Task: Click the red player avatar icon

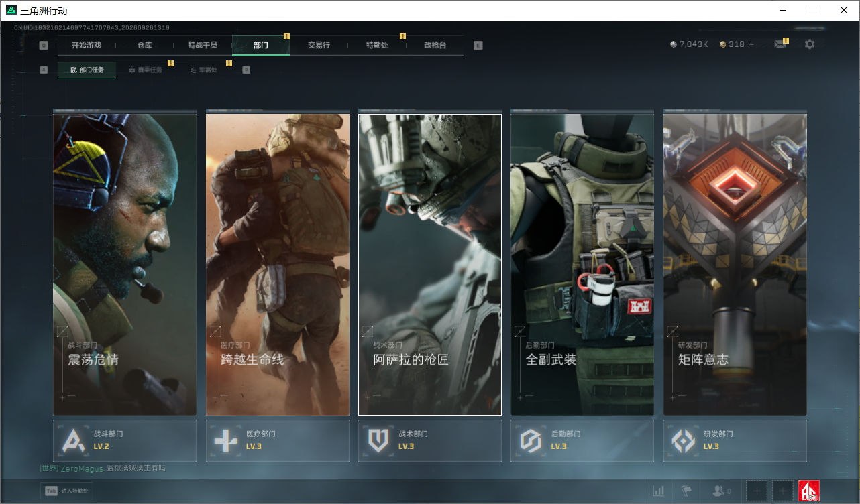Action: click(809, 491)
